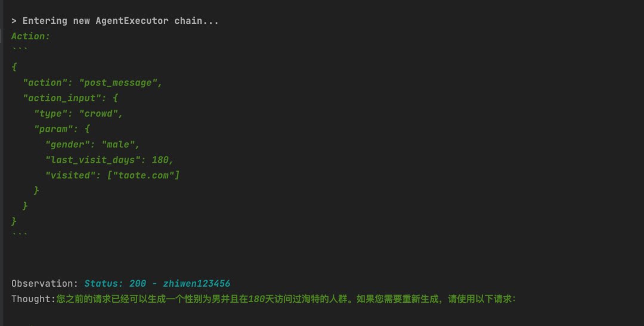Click the "action" JSON key
Image resolution: width=644 pixels, height=326 pixels.
pos(45,83)
